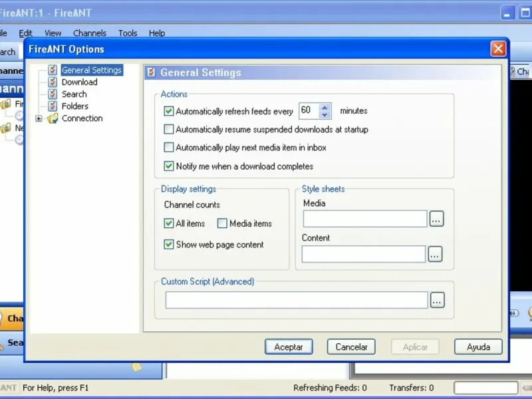
Task: Open the Channels menu in FireANT window
Action: 90,33
